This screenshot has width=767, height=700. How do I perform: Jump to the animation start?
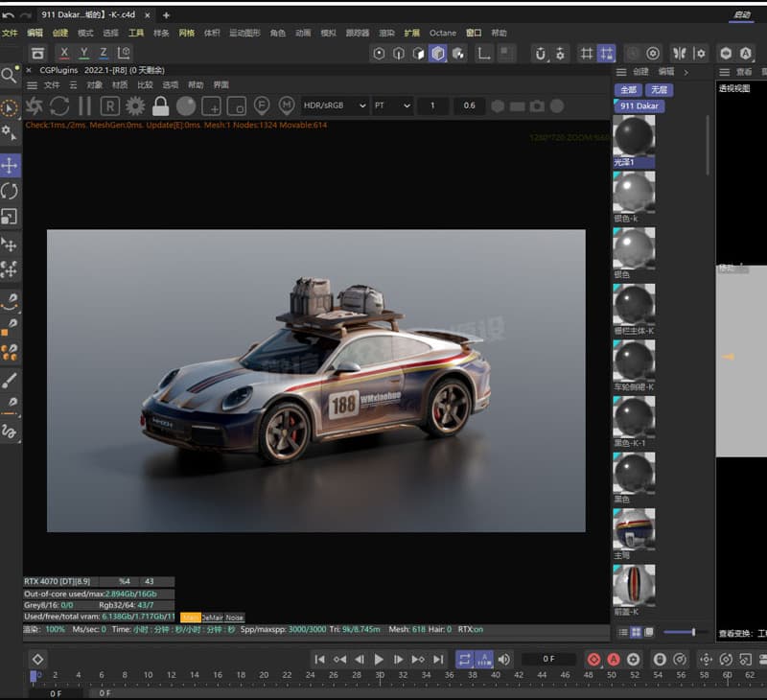[319, 660]
